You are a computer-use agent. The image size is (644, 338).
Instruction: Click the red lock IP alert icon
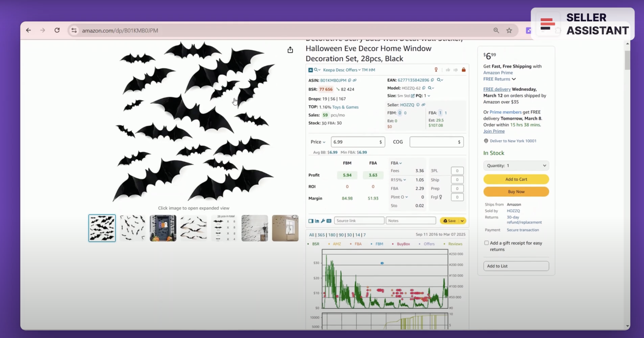pyautogui.click(x=464, y=70)
